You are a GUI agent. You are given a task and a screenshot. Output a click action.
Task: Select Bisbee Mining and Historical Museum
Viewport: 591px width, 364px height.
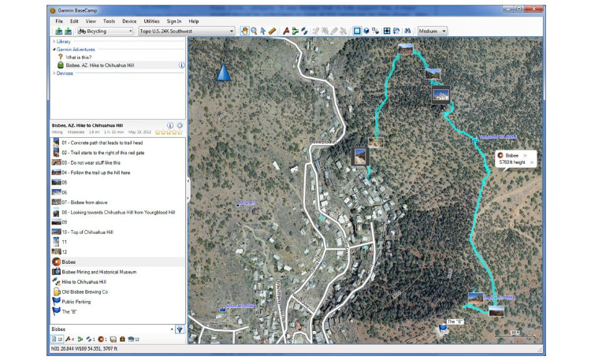click(x=99, y=272)
